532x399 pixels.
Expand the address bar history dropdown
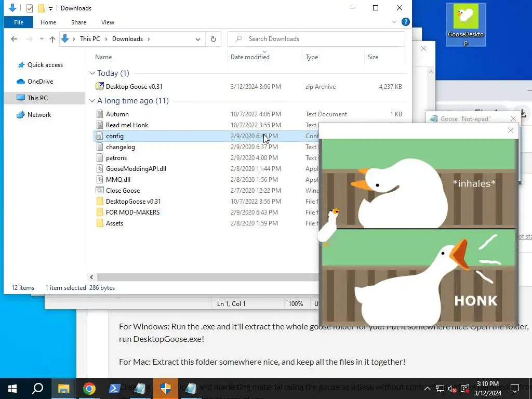(x=198, y=39)
